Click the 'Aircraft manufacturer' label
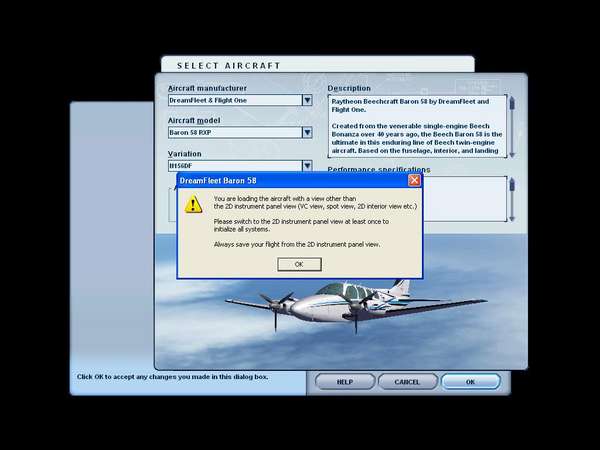Image resolution: width=600 pixels, height=450 pixels. [x=207, y=88]
